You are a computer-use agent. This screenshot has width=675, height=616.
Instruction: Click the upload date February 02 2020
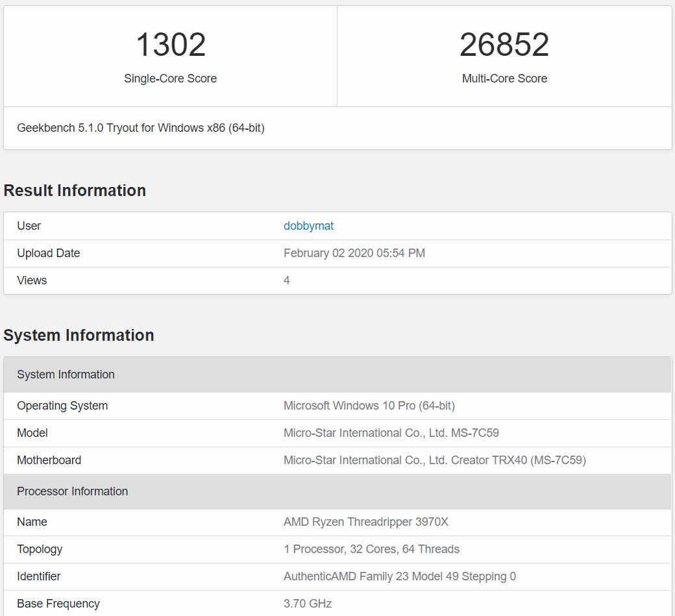[354, 253]
